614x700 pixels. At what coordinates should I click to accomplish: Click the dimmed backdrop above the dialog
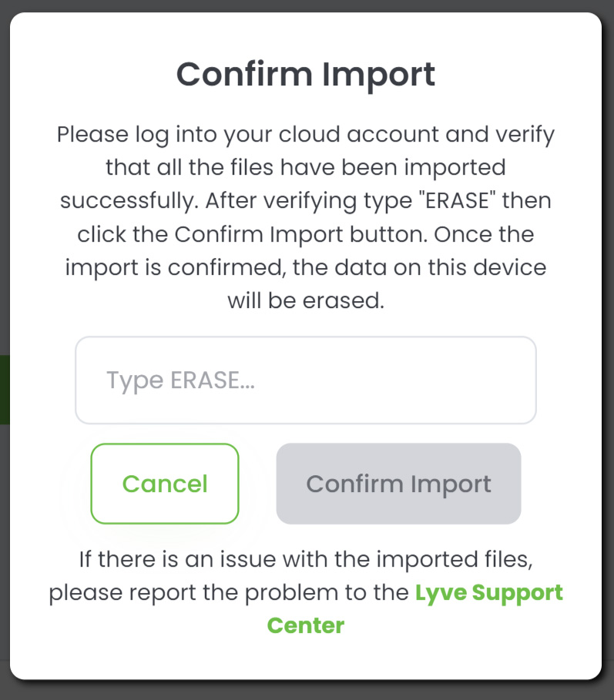(306, 5)
